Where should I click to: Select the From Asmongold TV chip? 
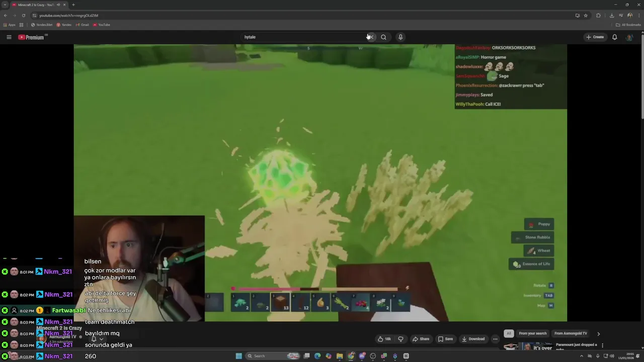pos(571,333)
